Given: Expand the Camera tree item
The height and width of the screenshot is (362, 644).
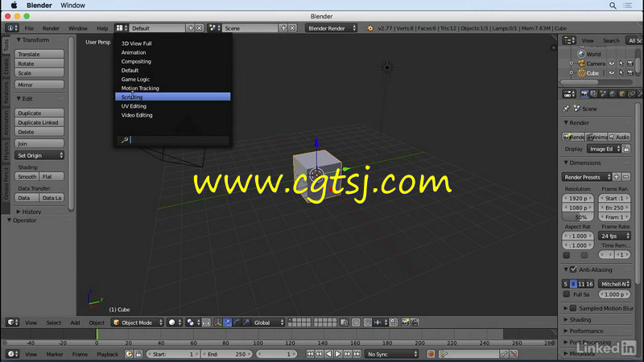Looking at the screenshot, I should pyautogui.click(x=572, y=64).
